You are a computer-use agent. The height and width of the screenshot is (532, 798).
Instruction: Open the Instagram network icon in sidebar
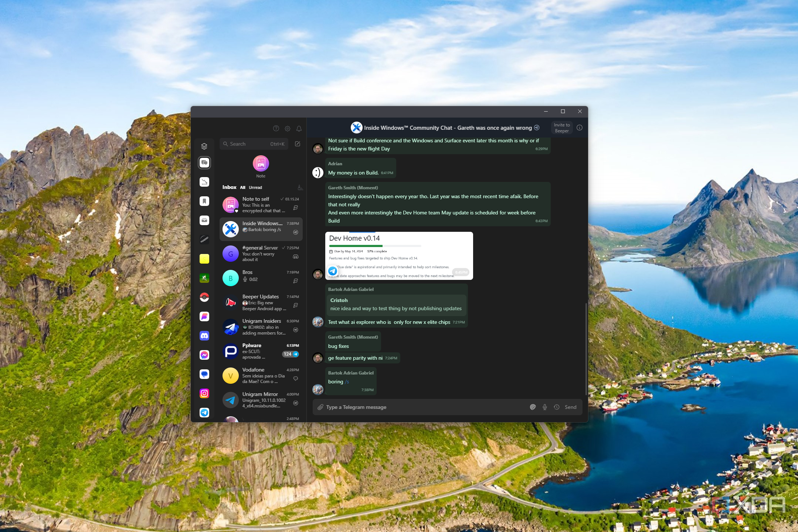click(x=204, y=393)
